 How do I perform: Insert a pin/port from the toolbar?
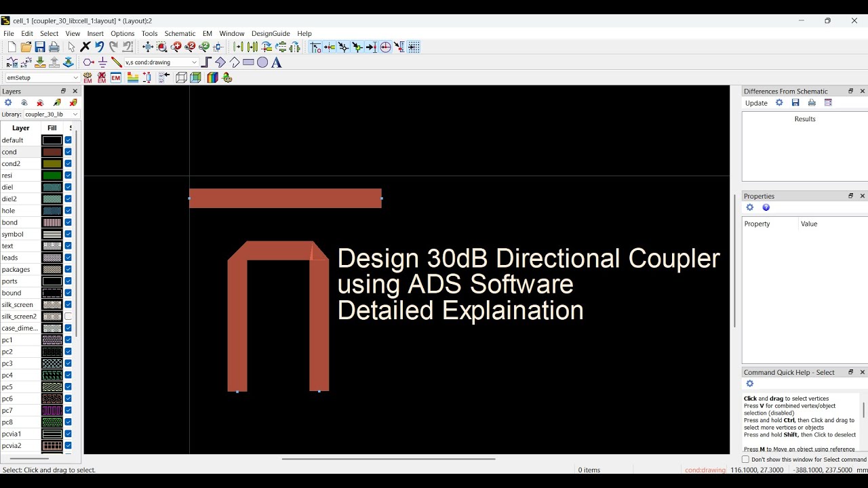point(89,62)
